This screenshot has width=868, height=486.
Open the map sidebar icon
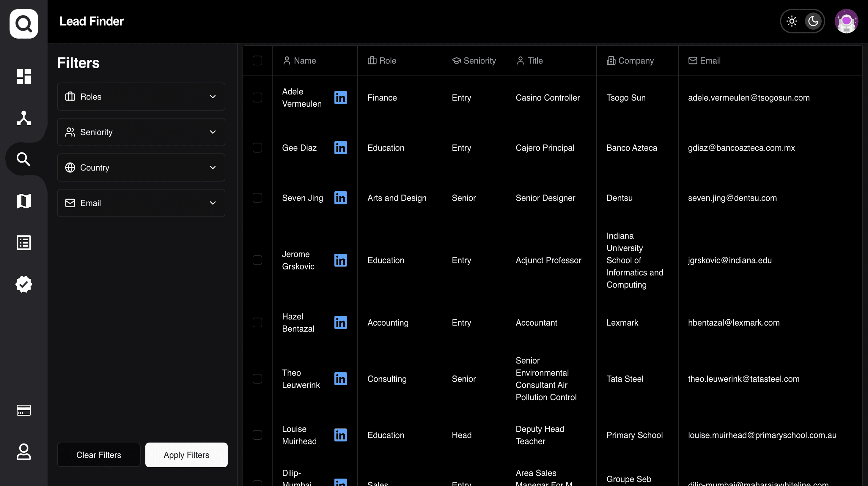[x=23, y=201]
